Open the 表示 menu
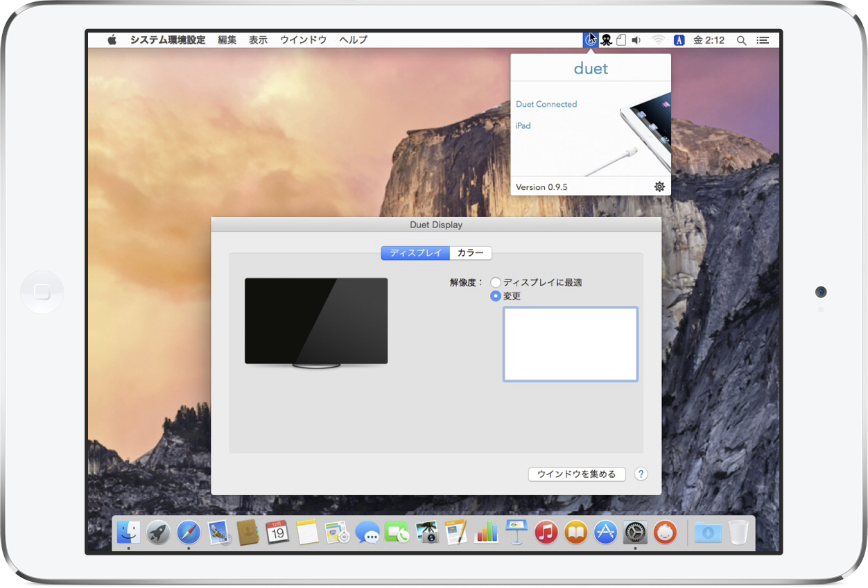This screenshot has height=588, width=868. point(259,40)
